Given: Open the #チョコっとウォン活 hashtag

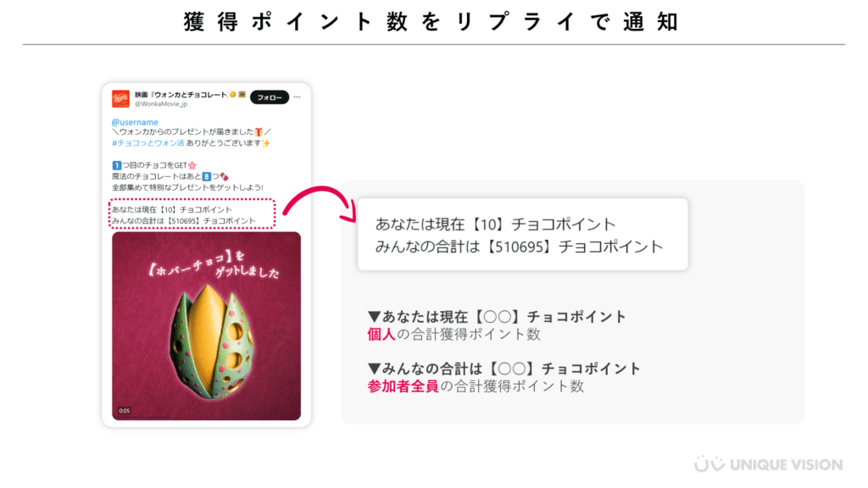Looking at the screenshot, I should tap(147, 142).
